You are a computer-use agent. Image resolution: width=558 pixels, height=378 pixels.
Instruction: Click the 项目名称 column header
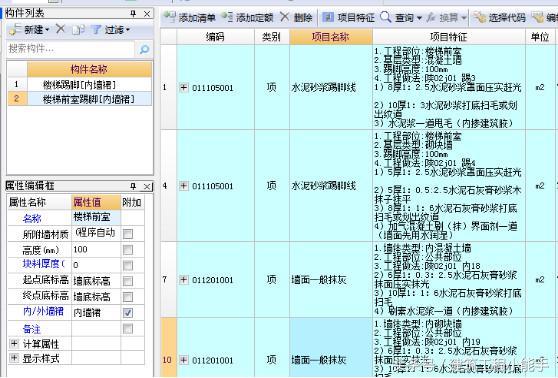point(331,37)
